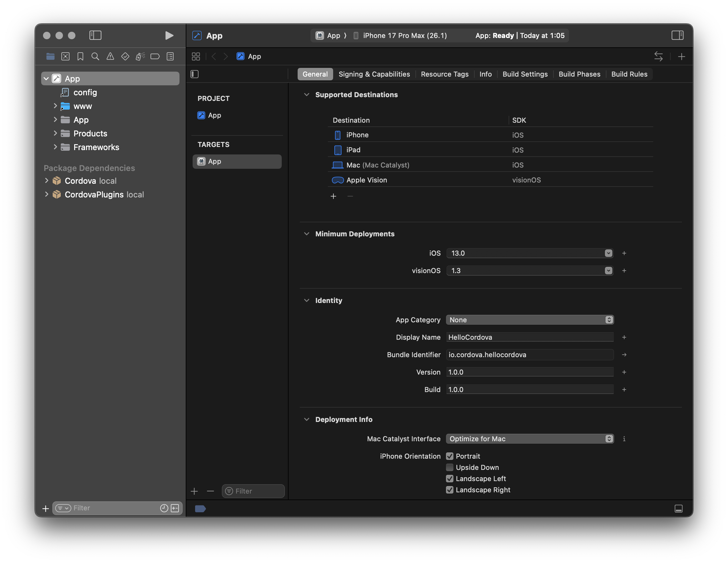Click the related items grid icon
The image size is (728, 563).
pos(196,56)
